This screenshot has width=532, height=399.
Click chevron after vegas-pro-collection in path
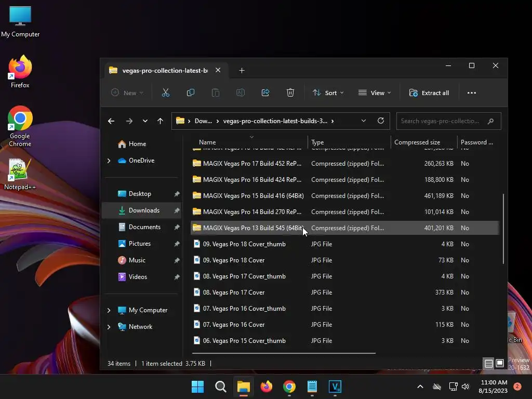tap(332, 121)
